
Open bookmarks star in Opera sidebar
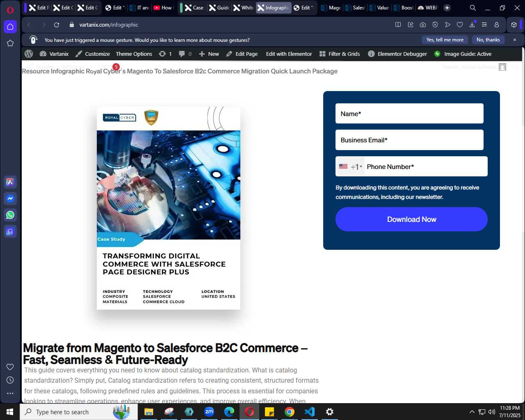tap(10, 43)
